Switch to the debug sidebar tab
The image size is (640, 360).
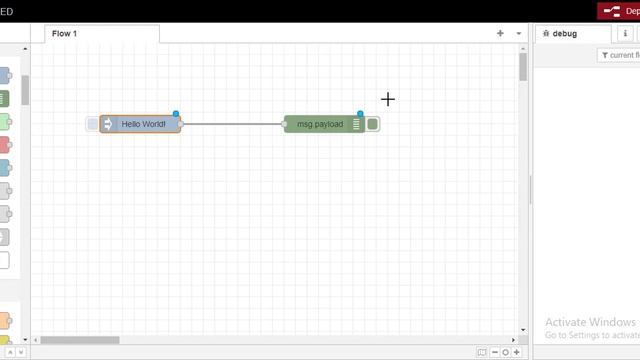tap(573, 33)
